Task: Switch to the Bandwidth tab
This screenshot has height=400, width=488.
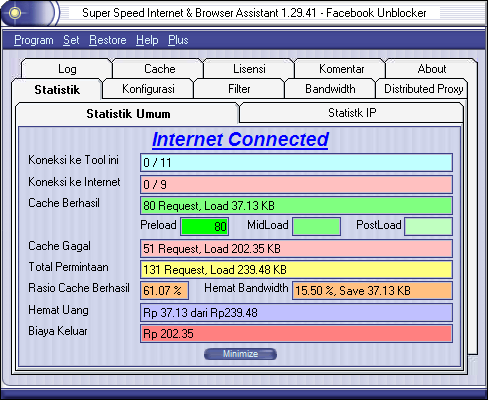Action: (x=330, y=89)
